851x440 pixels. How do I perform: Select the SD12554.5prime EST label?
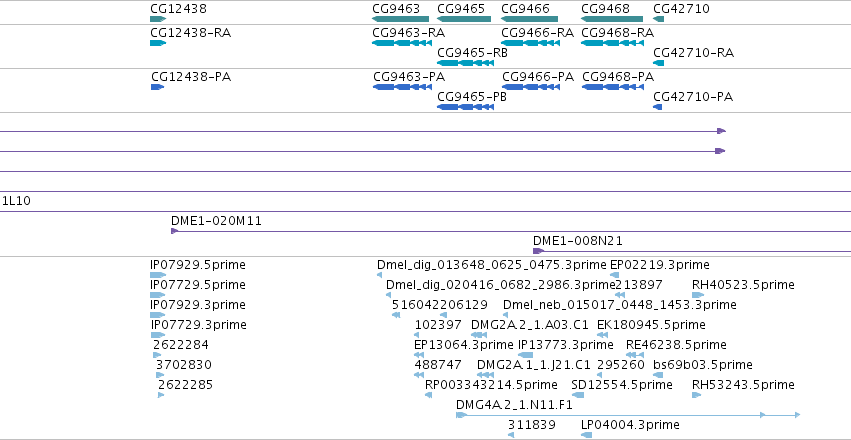tap(622, 385)
